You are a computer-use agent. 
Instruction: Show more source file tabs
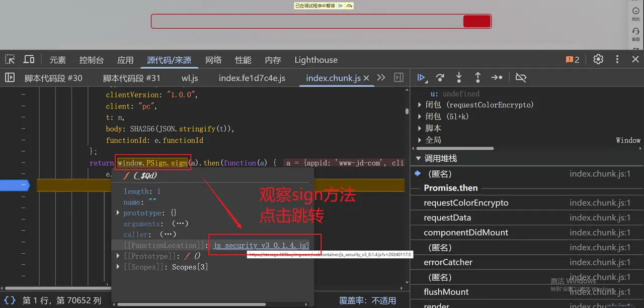click(x=381, y=78)
